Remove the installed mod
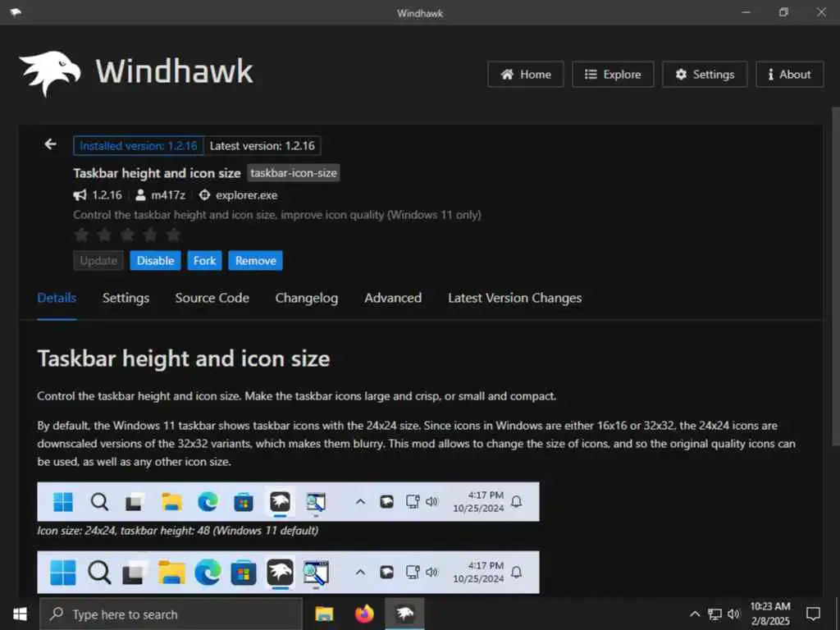This screenshot has height=630, width=840. click(x=256, y=261)
